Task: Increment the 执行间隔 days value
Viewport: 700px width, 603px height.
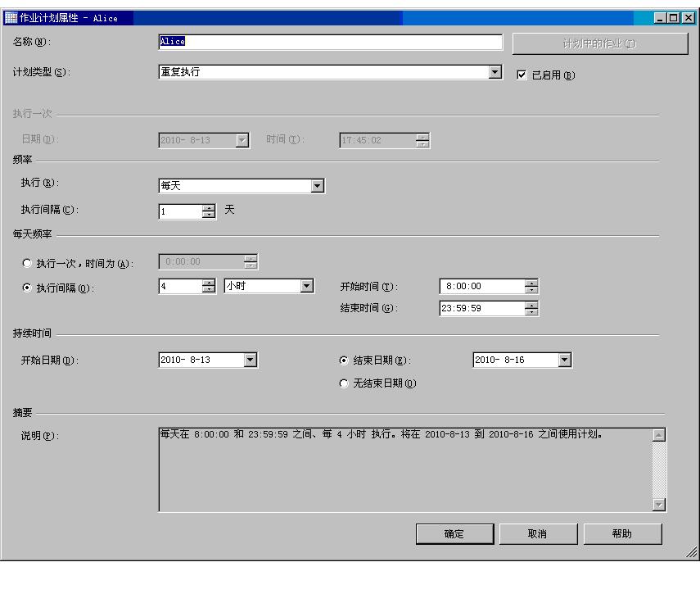Action: [207, 207]
